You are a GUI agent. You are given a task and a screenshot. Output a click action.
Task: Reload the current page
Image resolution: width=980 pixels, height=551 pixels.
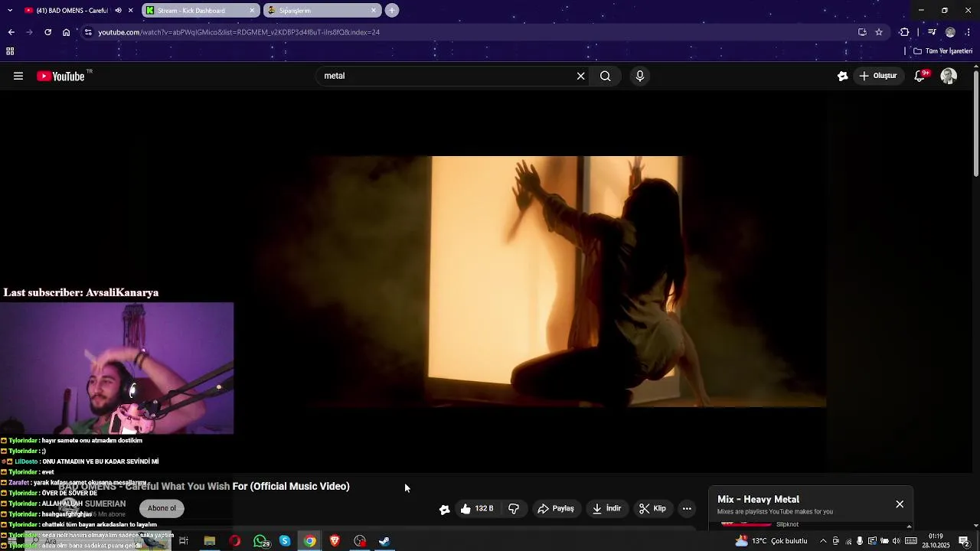pos(47,32)
